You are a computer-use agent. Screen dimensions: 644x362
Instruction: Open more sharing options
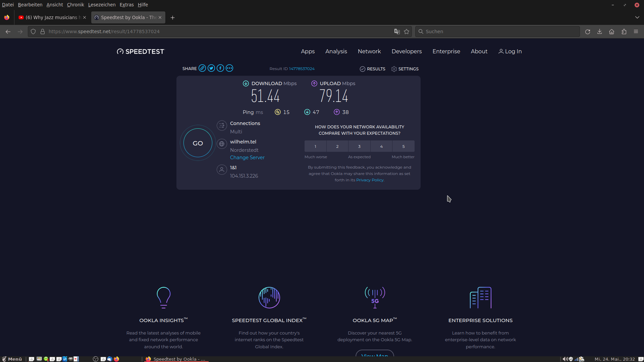coord(229,68)
